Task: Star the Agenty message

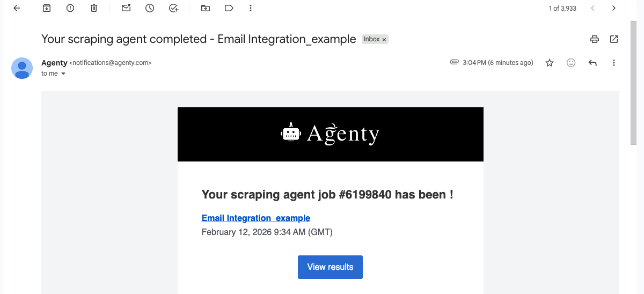Action: pos(550,63)
